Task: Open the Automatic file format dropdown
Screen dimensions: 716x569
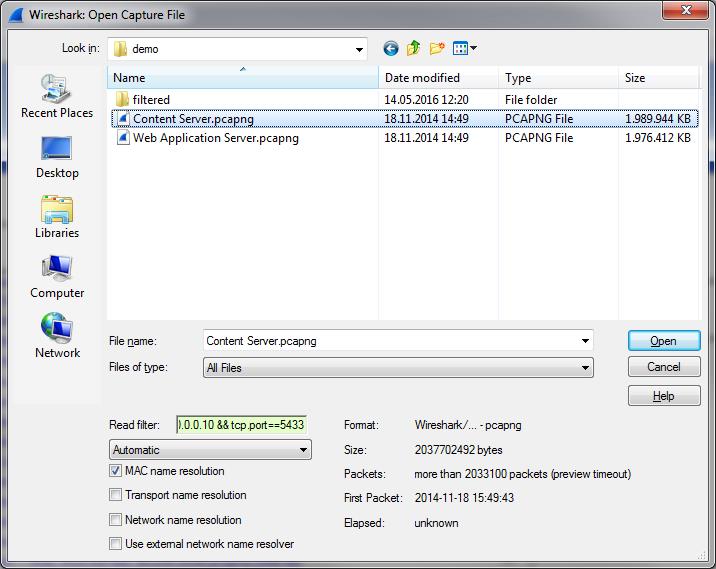Action: coord(210,450)
